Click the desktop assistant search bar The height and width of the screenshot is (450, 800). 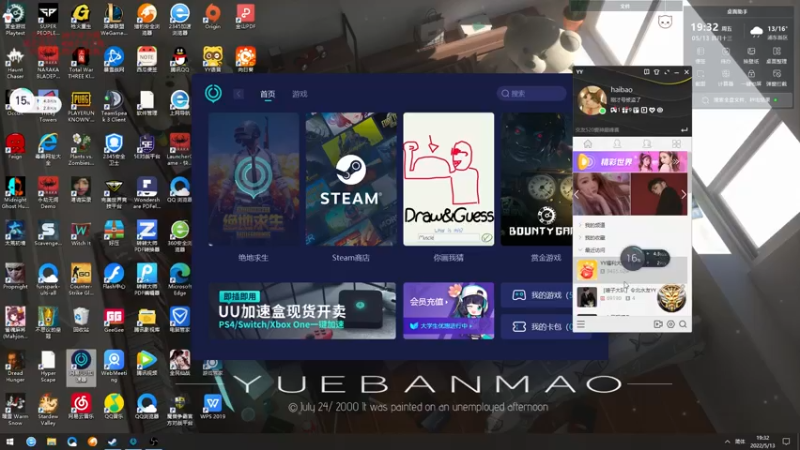pyautogui.click(x=743, y=100)
